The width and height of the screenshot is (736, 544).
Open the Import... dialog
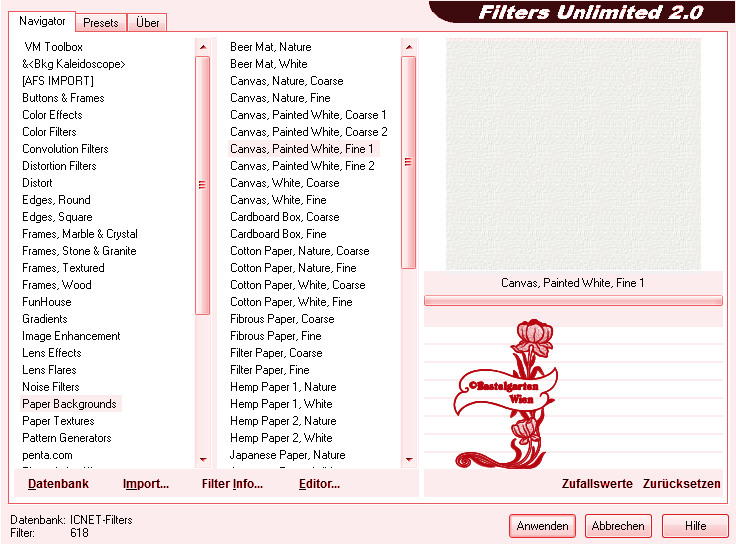146,484
